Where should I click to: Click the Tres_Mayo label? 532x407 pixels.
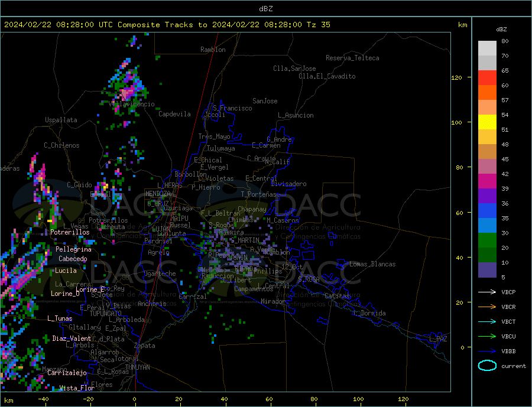(x=215, y=136)
